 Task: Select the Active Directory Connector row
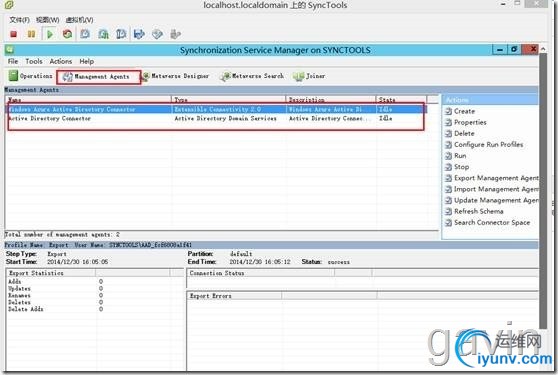216,118
